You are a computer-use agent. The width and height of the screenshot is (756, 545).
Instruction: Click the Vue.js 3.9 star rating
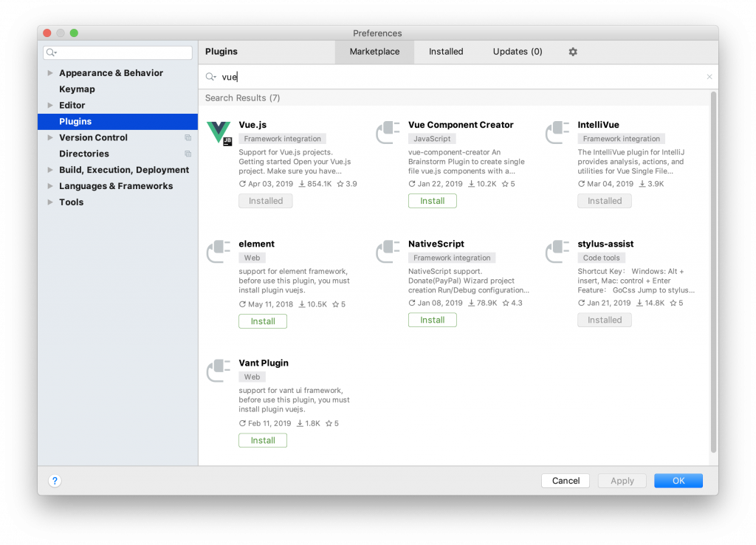[347, 184]
